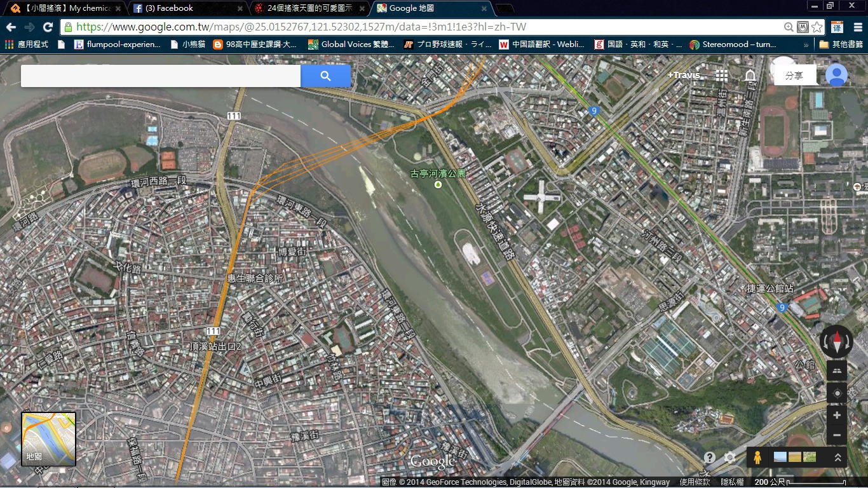Bookmark this page with the star

point(817,27)
